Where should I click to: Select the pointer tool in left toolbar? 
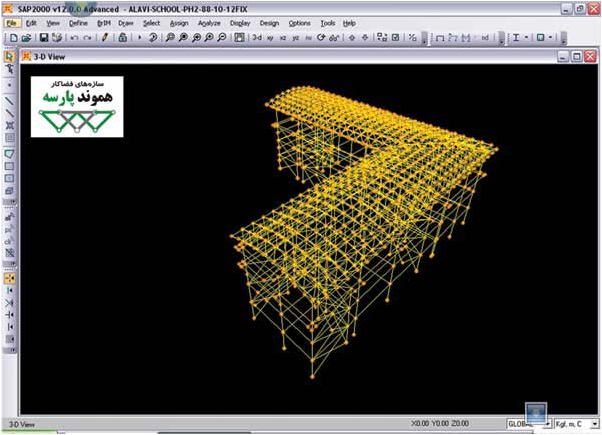pyautogui.click(x=9, y=57)
